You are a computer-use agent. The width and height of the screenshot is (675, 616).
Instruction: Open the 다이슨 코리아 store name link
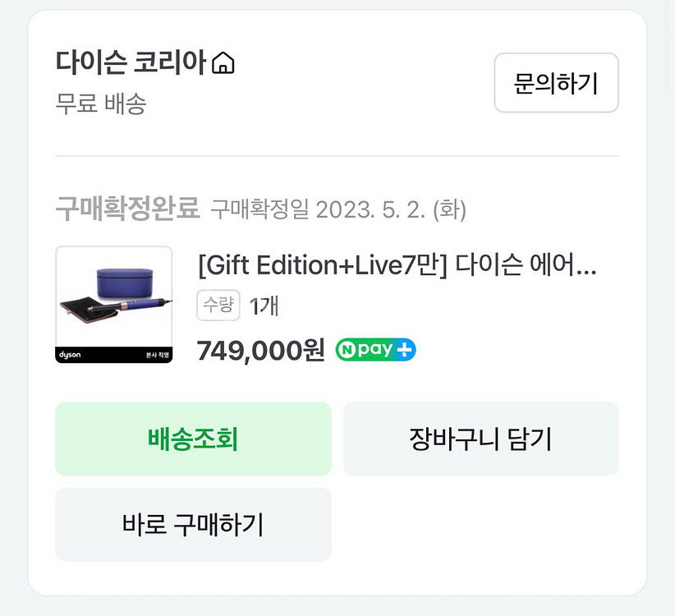pos(131,62)
